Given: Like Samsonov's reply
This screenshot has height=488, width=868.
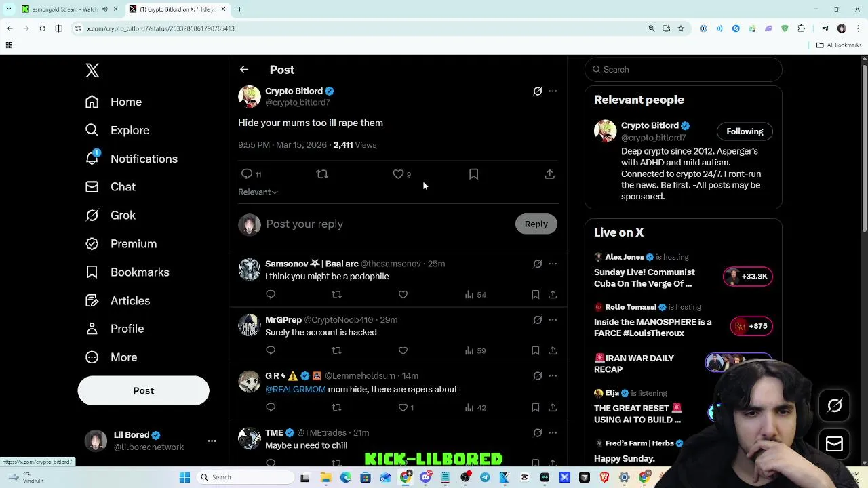Looking at the screenshot, I should tap(403, 294).
